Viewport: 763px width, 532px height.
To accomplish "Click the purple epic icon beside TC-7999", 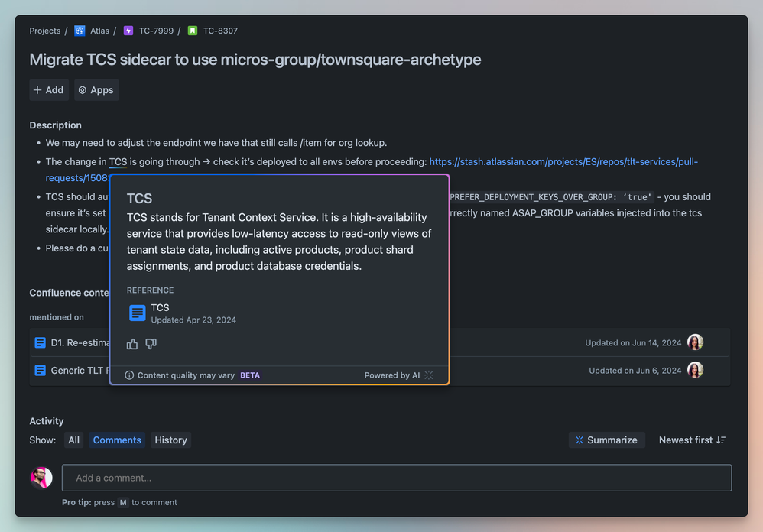I will [128, 31].
